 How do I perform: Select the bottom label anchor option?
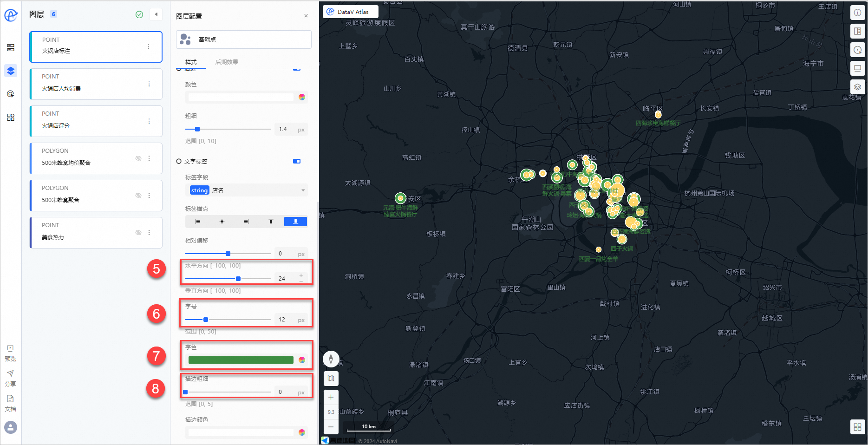295,222
